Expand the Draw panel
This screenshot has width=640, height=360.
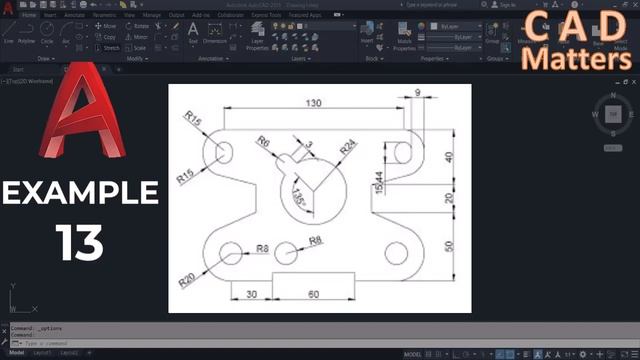pyautogui.click(x=46, y=58)
